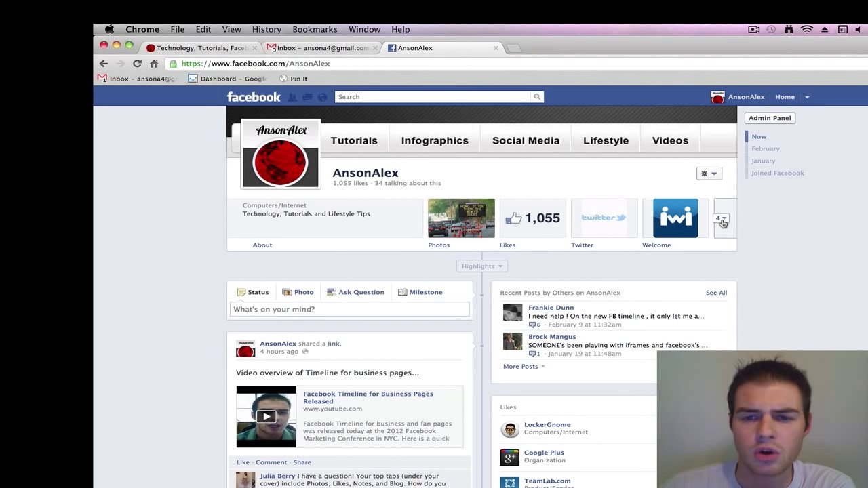Screen dimensions: 868x488
Task: Open the Pin It bookmark
Action: pyautogui.click(x=294, y=79)
